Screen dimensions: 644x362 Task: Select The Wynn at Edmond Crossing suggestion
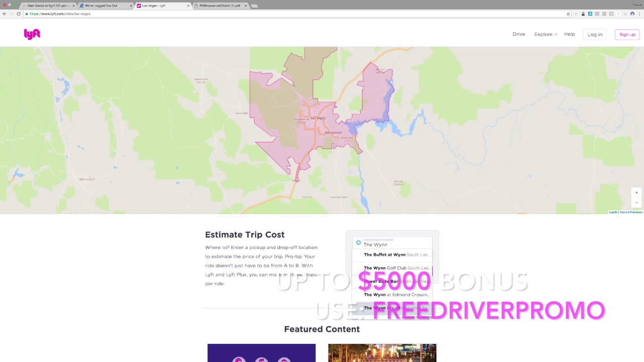click(x=392, y=295)
